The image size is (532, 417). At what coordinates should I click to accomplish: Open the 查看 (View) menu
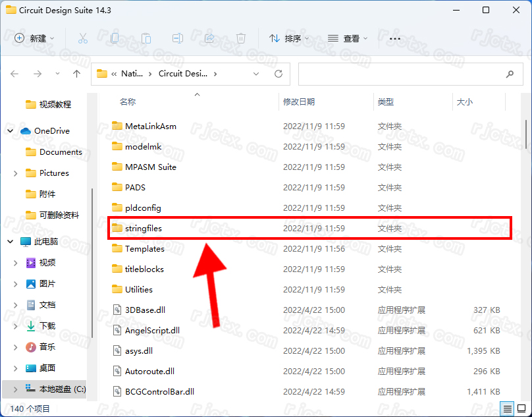(348, 39)
